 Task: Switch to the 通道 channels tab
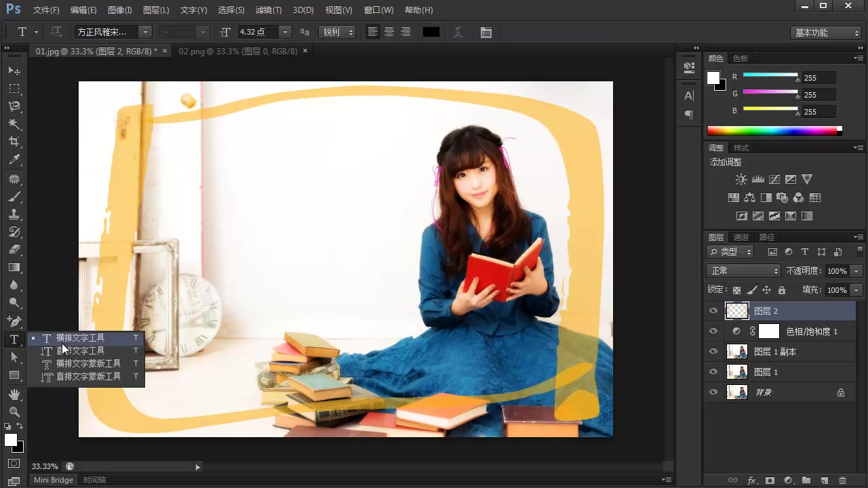point(741,237)
